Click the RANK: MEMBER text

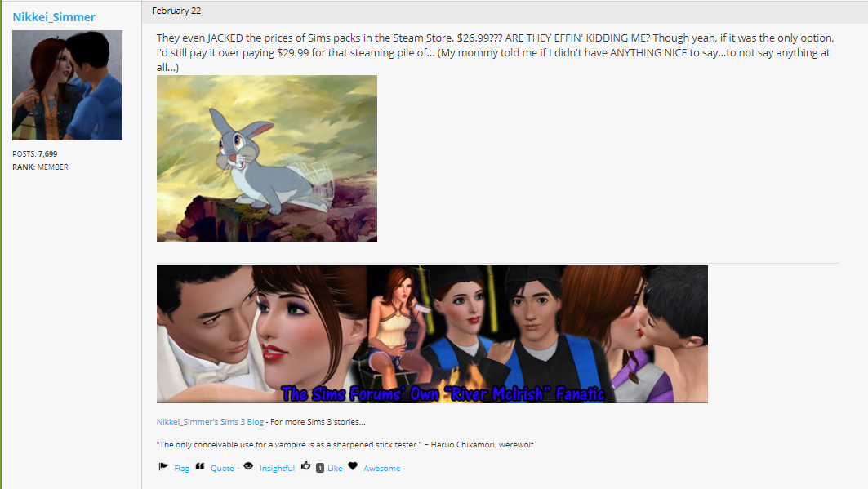click(x=40, y=167)
